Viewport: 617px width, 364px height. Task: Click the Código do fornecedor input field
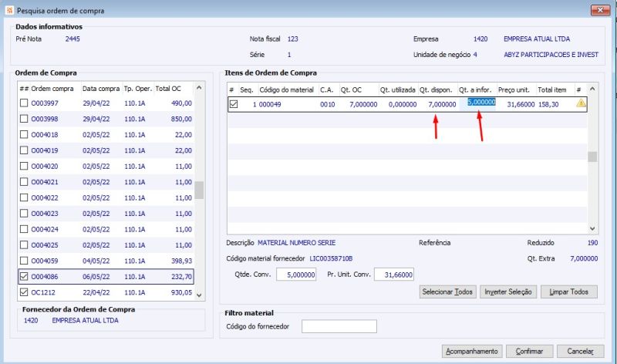(x=339, y=326)
